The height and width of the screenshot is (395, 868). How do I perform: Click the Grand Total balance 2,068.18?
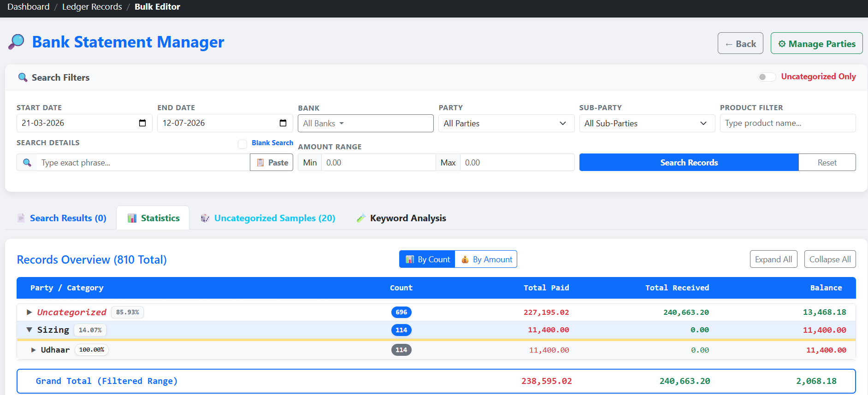click(816, 381)
